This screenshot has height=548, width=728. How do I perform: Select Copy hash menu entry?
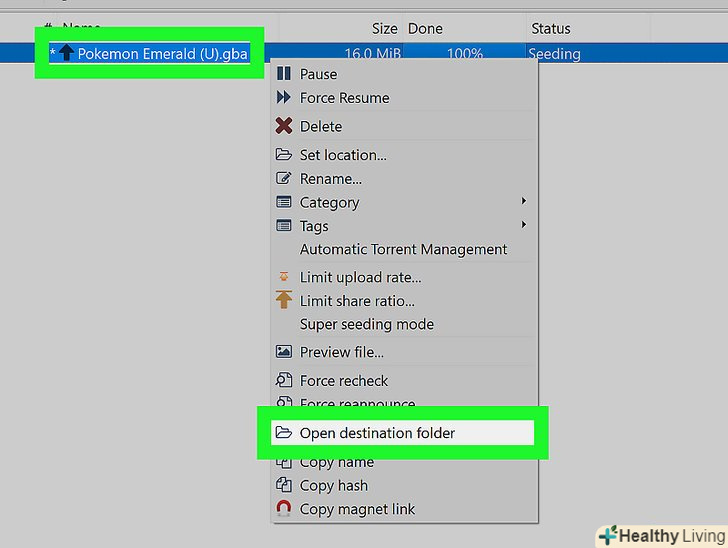point(404,485)
